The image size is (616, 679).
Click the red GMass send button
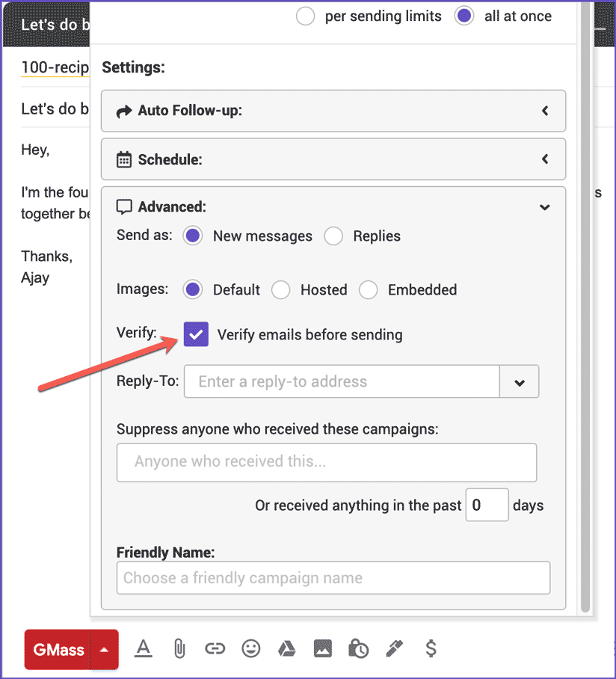(x=58, y=649)
